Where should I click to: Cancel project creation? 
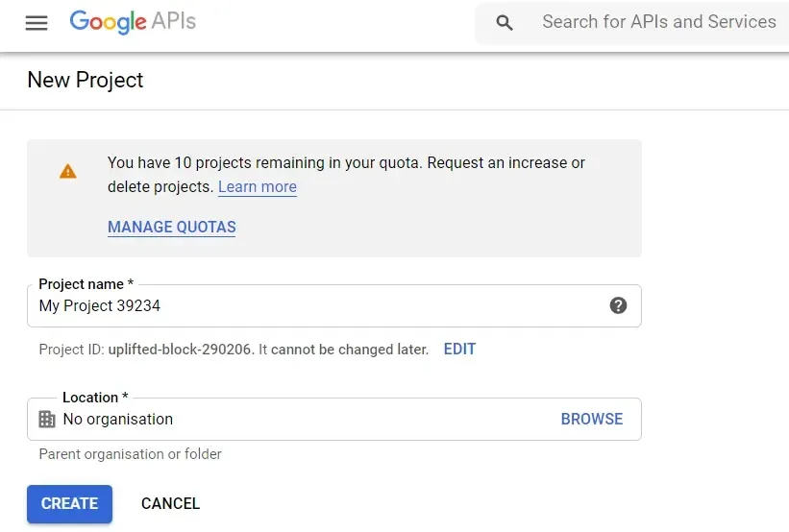pyautogui.click(x=170, y=503)
